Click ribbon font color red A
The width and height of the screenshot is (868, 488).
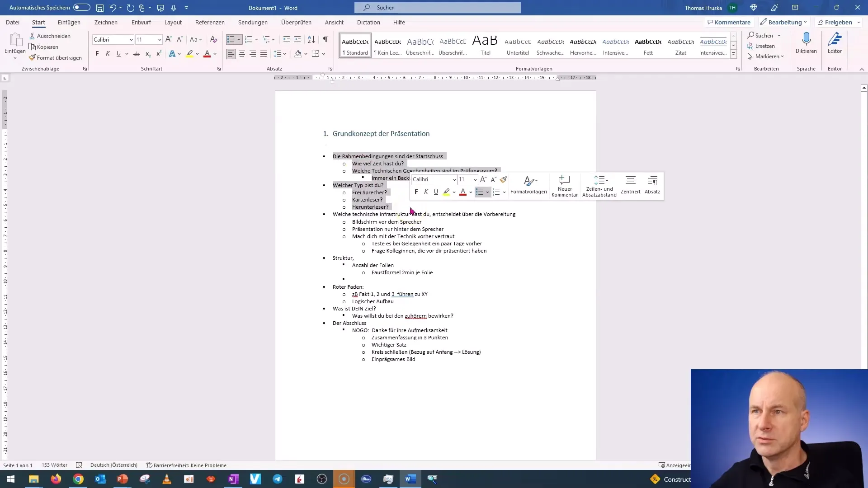[x=207, y=54]
